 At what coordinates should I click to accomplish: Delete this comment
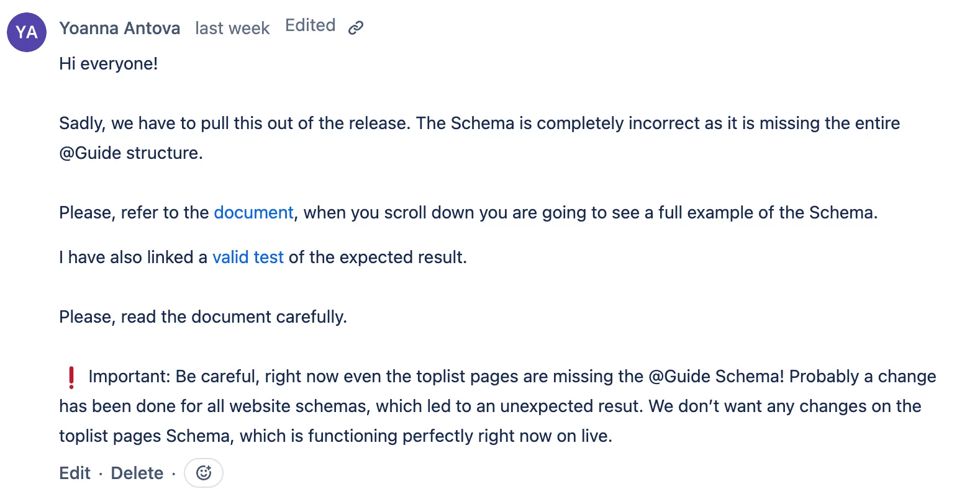coord(137,473)
